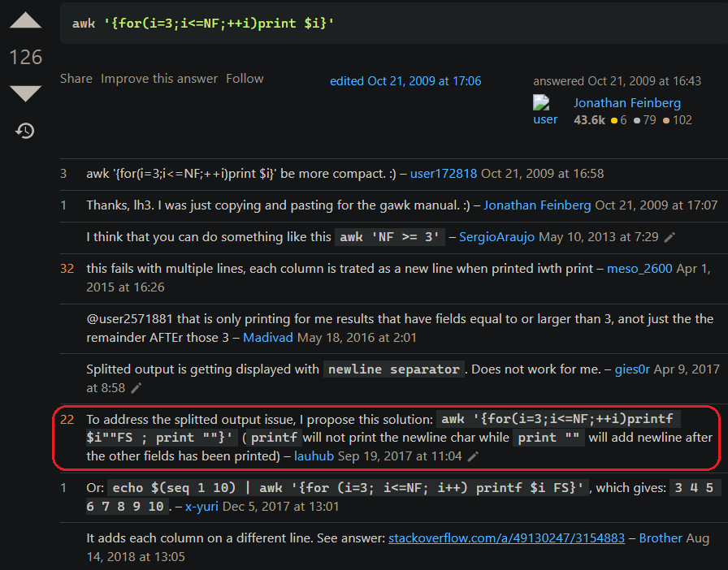Follow the stackoverflow.com/a/49130247 answer link
This screenshot has height=570, width=728.
506,538
